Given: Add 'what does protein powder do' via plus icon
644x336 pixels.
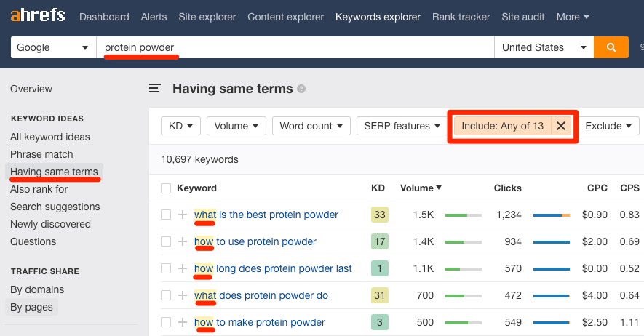Looking at the screenshot, I should tap(183, 295).
